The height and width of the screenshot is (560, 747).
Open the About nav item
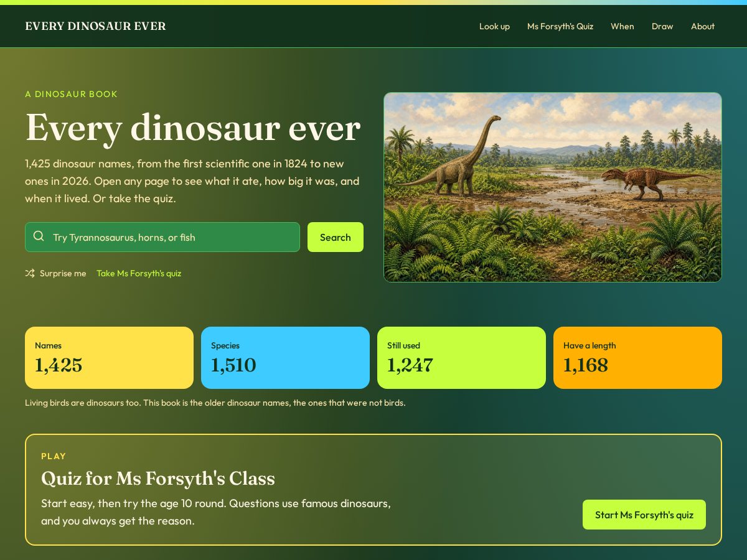(703, 26)
